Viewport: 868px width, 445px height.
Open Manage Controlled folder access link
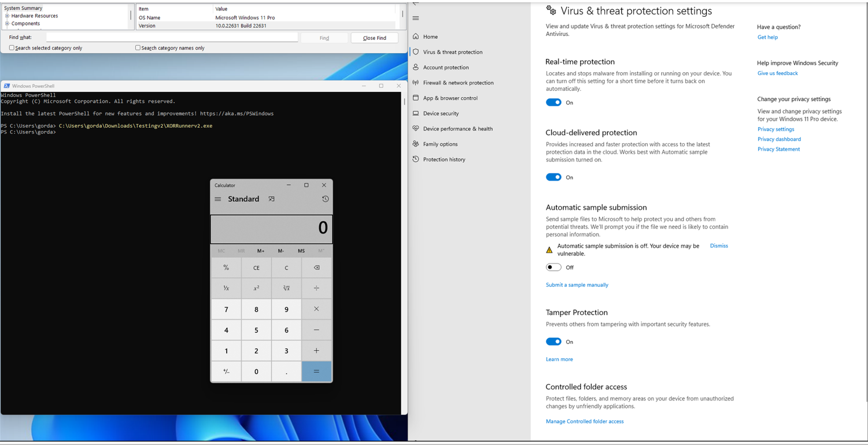585,421
